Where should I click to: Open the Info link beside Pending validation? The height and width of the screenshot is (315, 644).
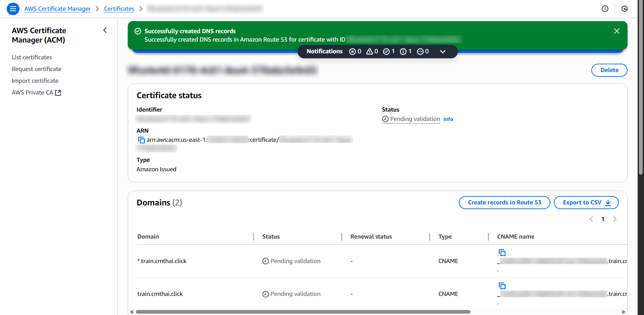[448, 119]
